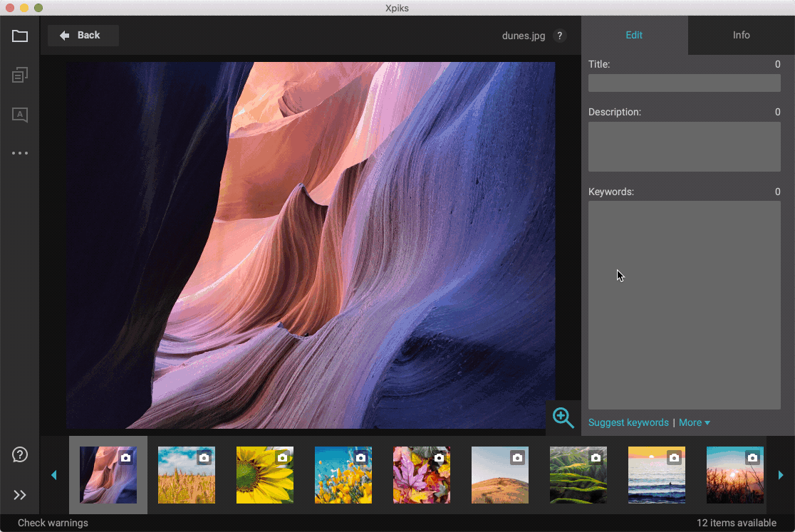Image resolution: width=795 pixels, height=532 pixels.
Task: Select the Edit tab
Action: pos(634,35)
